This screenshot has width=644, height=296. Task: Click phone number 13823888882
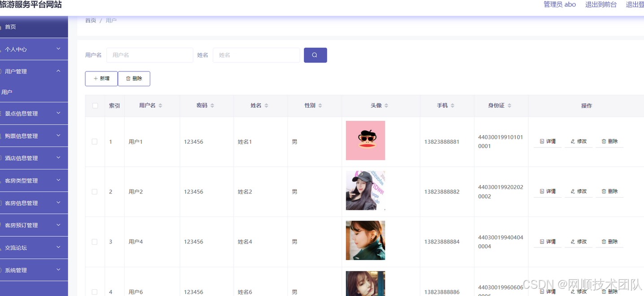[x=442, y=192]
